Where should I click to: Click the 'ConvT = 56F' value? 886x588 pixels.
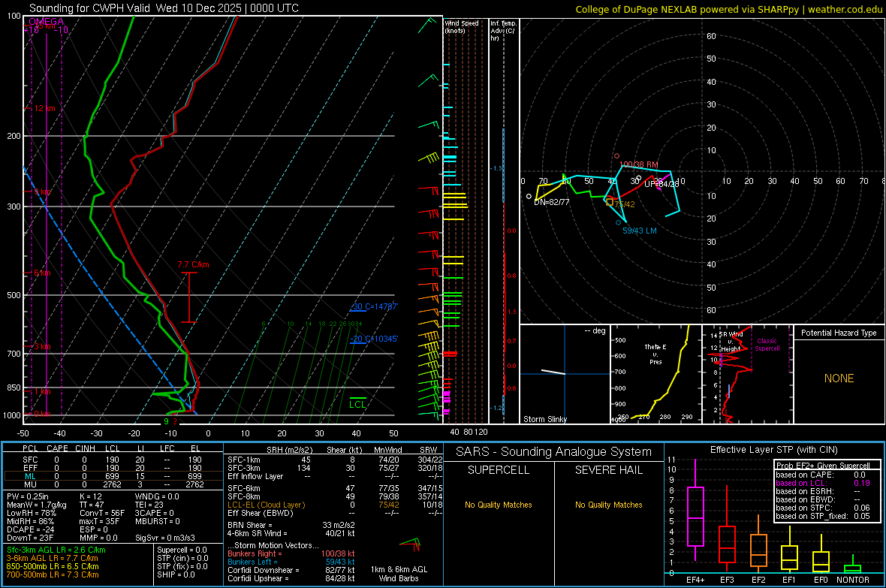pos(102,513)
